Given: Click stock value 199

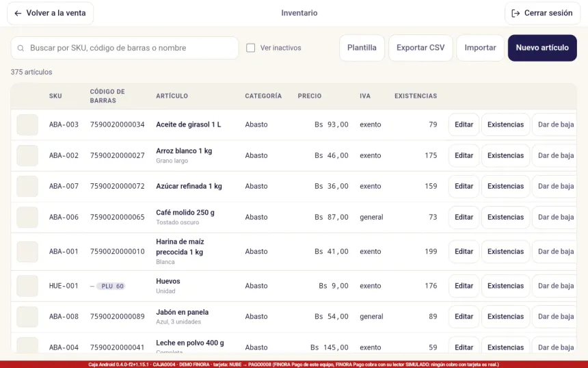Looking at the screenshot, I should tap(431, 251).
